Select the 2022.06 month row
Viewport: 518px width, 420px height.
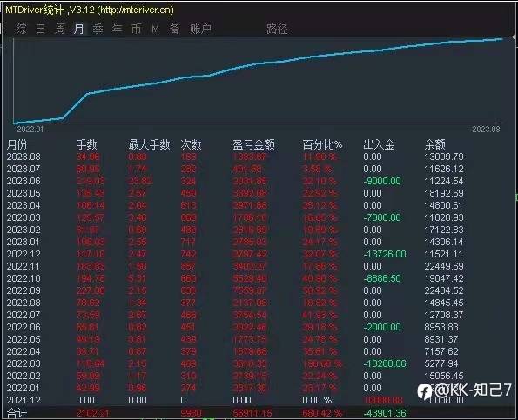[x=235, y=327]
